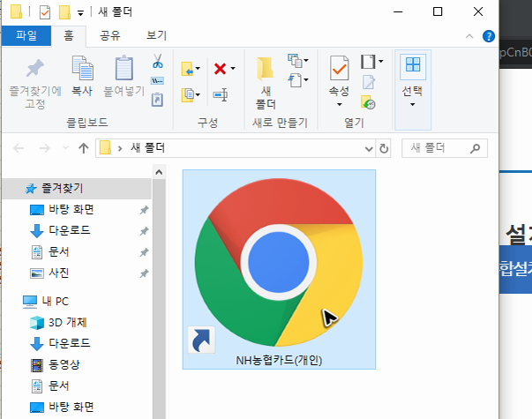Image resolution: width=532 pixels, height=419 pixels.
Task: Open Quick Access Toolbar customize dropdown
Action: (80, 13)
